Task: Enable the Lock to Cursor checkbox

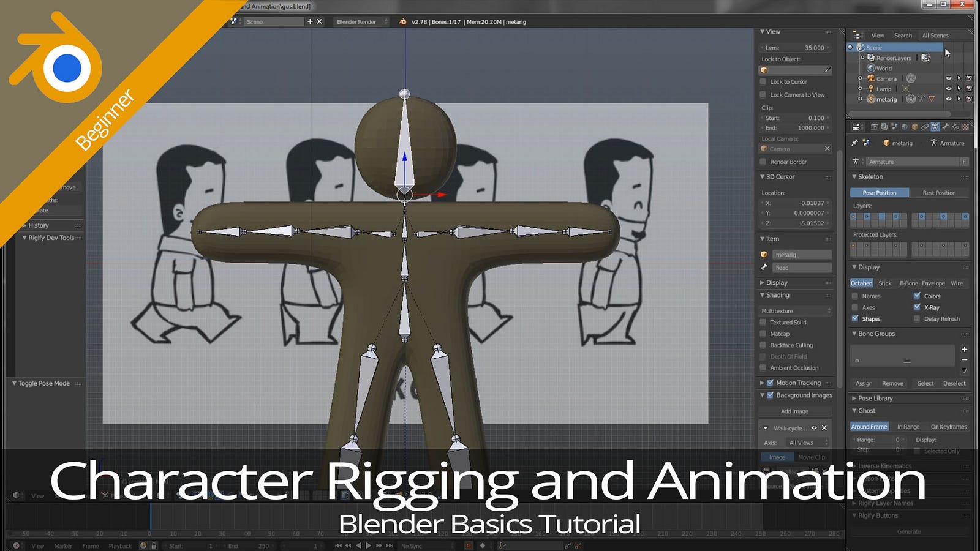Action: pyautogui.click(x=763, y=81)
